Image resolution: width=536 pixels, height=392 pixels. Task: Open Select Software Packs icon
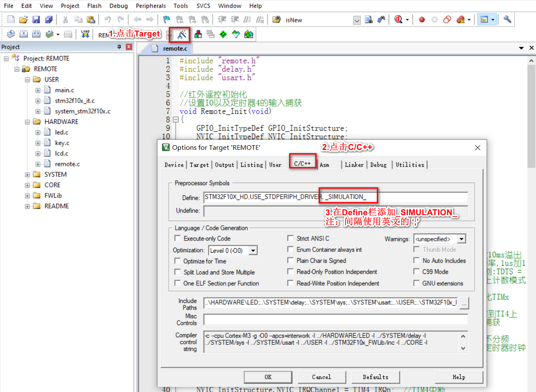[x=236, y=34]
